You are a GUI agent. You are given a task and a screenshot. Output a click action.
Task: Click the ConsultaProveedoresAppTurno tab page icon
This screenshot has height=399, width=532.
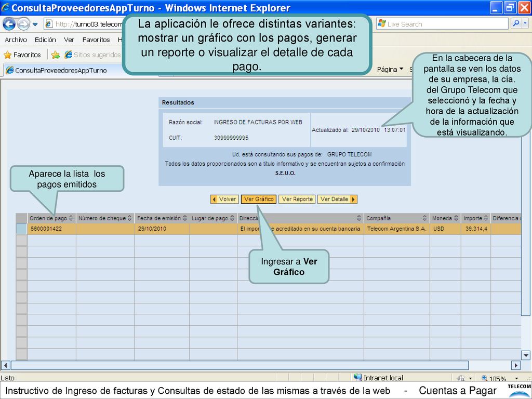point(9,70)
